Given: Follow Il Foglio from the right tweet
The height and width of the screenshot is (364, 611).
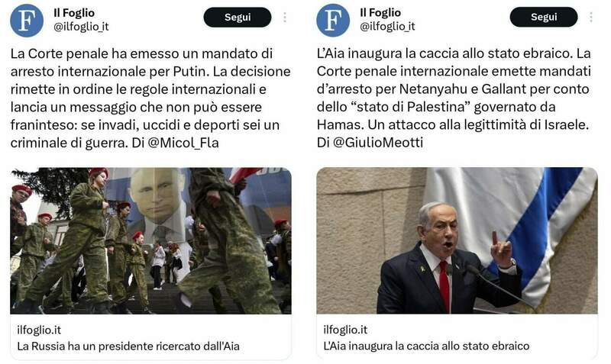Looking at the screenshot, I should (x=544, y=17).
